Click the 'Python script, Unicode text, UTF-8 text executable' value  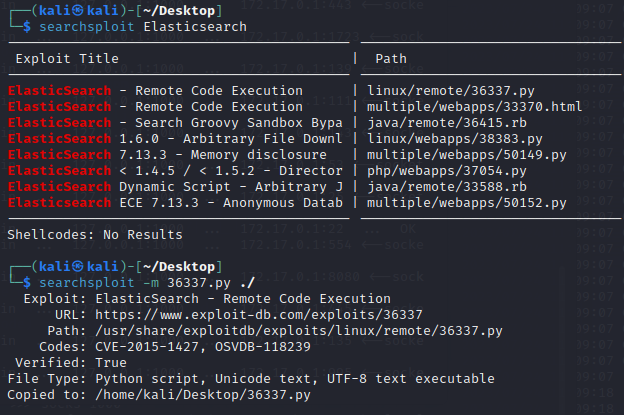(x=295, y=378)
